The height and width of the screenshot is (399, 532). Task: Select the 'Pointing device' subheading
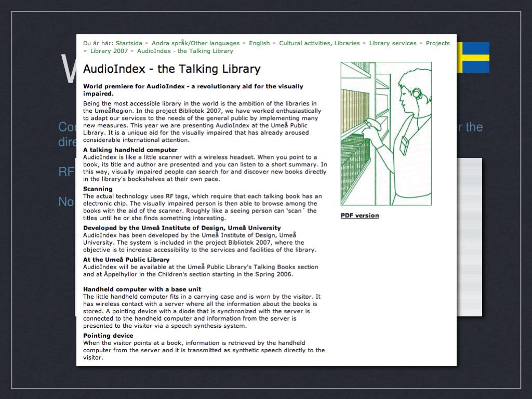tap(108, 335)
